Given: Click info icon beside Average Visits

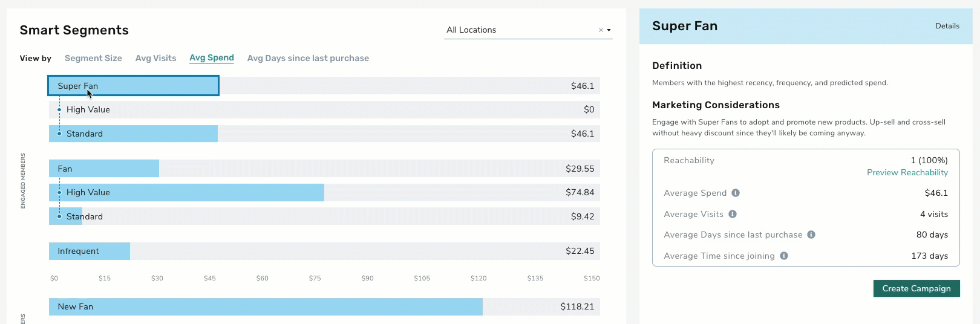Looking at the screenshot, I should point(733,214).
